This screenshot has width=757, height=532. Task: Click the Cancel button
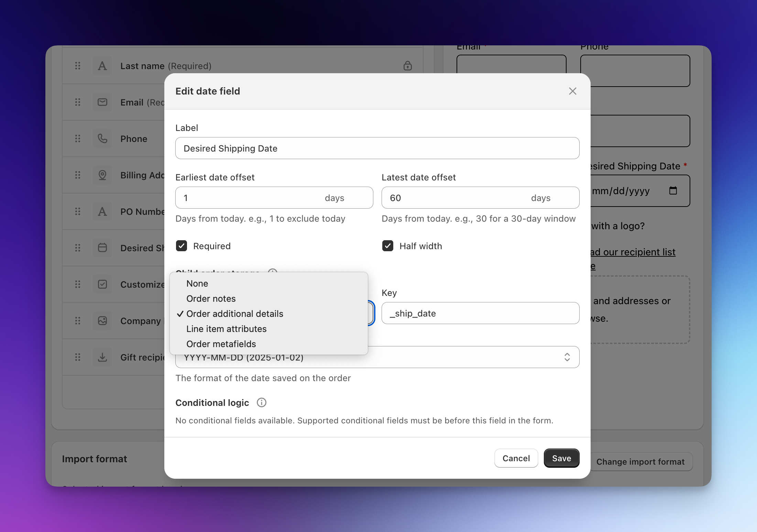(x=516, y=458)
